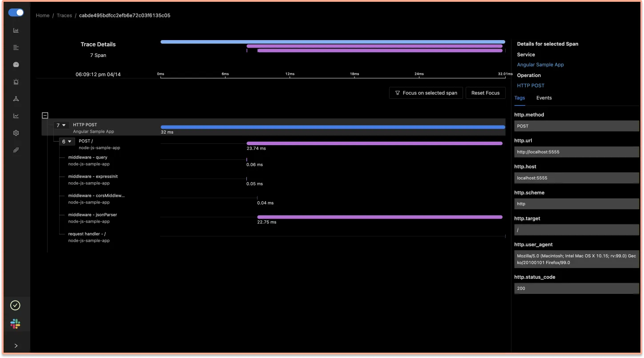This screenshot has height=358, width=644.
Task: Collapse the whole span tree with minus box
Action: pos(45,115)
